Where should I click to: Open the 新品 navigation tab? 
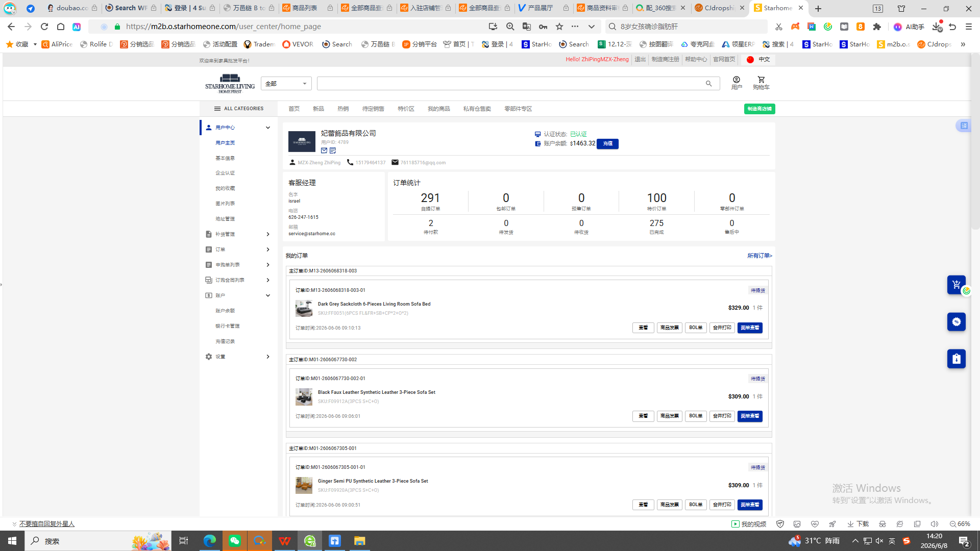[x=318, y=109]
